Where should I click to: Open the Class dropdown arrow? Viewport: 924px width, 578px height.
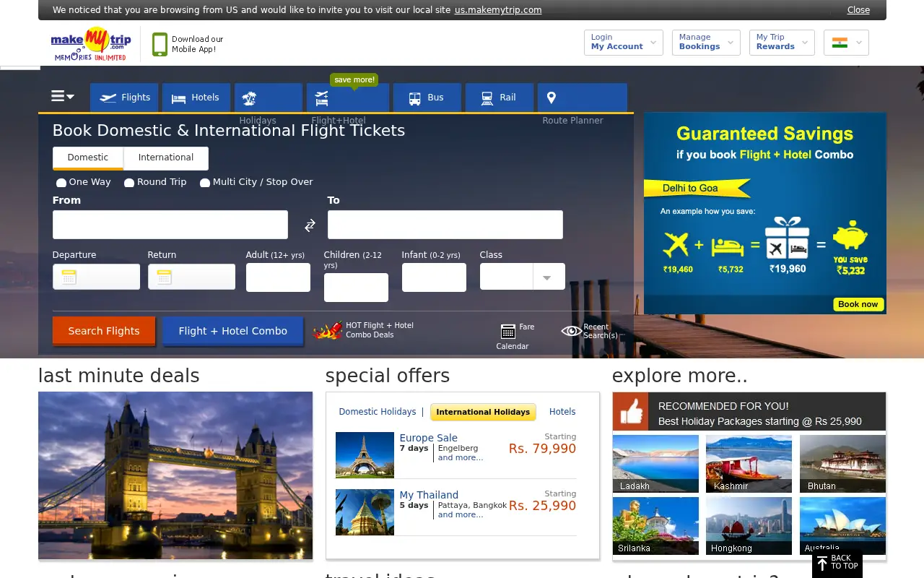tap(548, 277)
